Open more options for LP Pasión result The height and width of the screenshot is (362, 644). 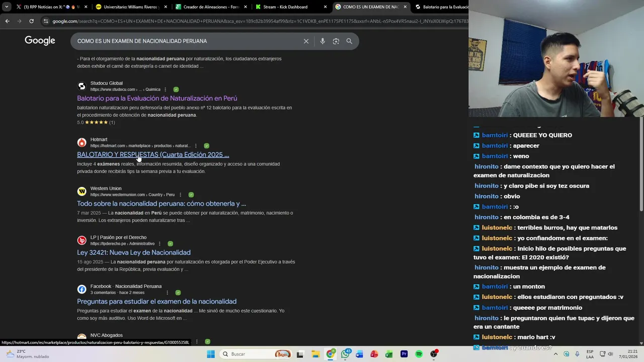159,243
